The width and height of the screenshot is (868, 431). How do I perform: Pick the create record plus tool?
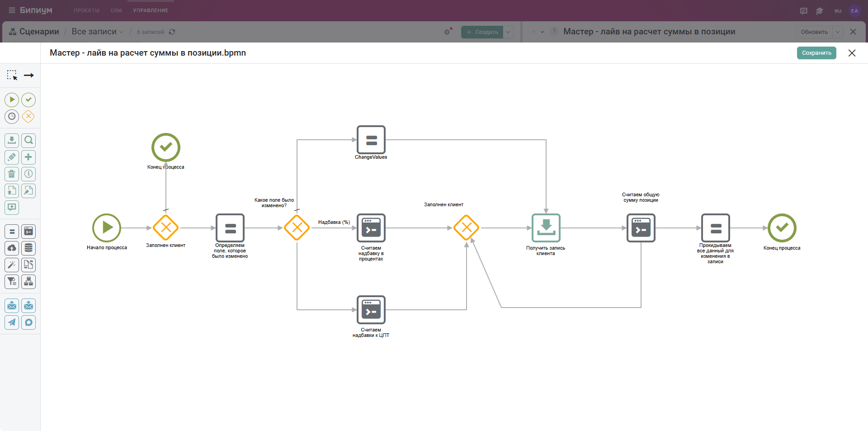click(x=28, y=157)
